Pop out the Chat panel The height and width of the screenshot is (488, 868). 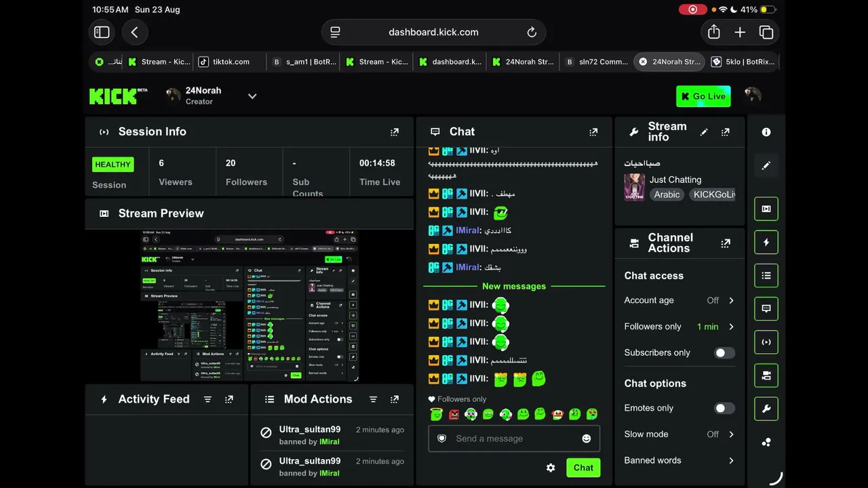click(593, 132)
